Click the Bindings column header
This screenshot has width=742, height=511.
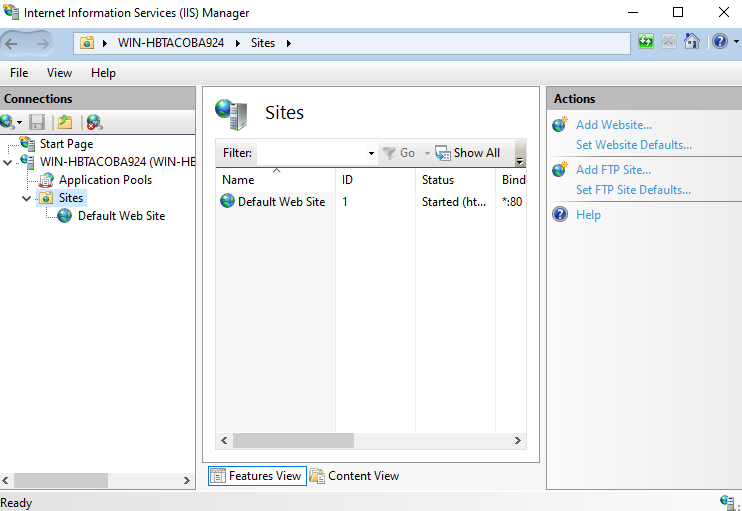click(x=511, y=180)
